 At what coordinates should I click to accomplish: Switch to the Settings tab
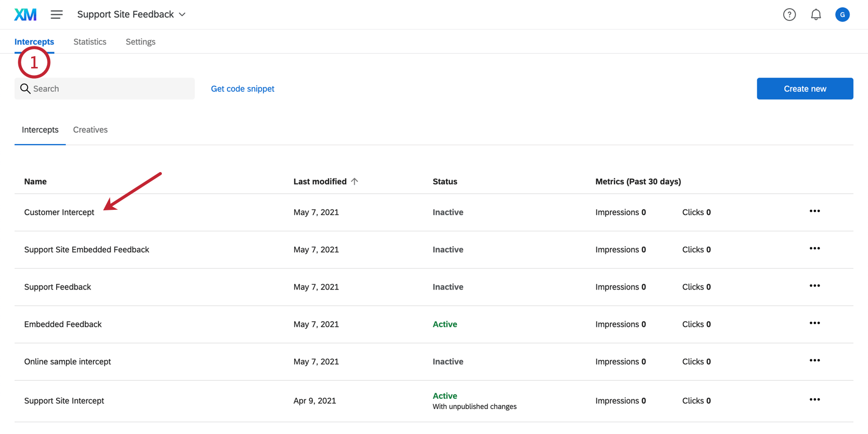point(140,42)
